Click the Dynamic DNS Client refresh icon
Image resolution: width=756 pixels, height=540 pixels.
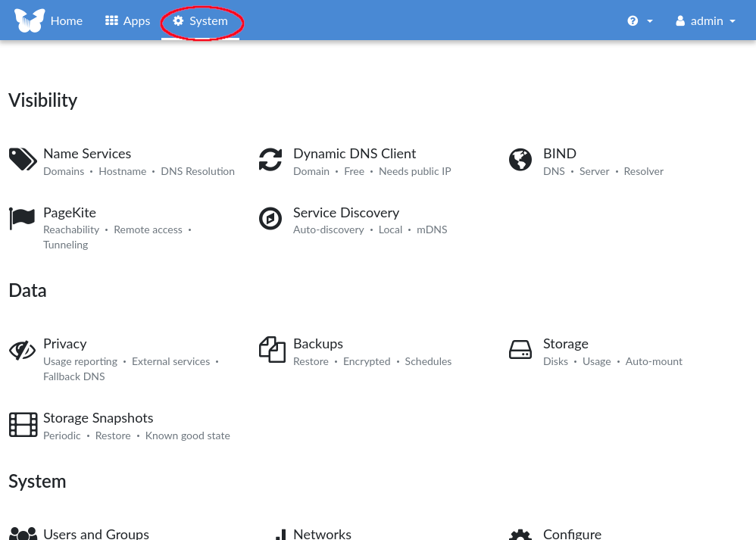(x=270, y=160)
